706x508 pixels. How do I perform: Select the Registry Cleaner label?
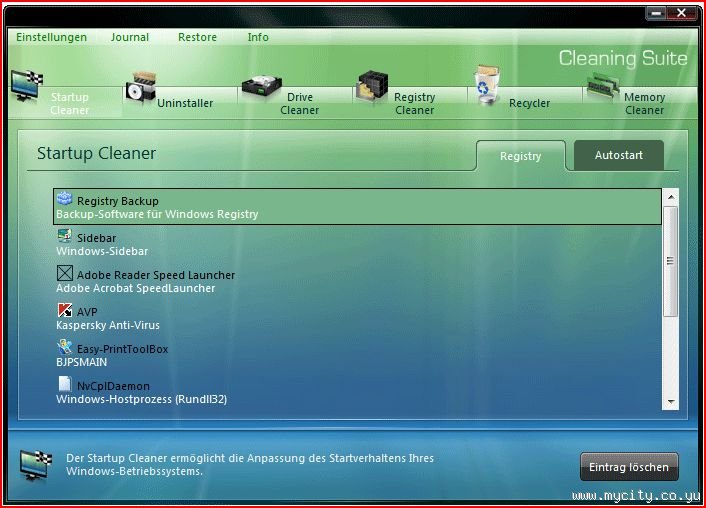coord(415,104)
